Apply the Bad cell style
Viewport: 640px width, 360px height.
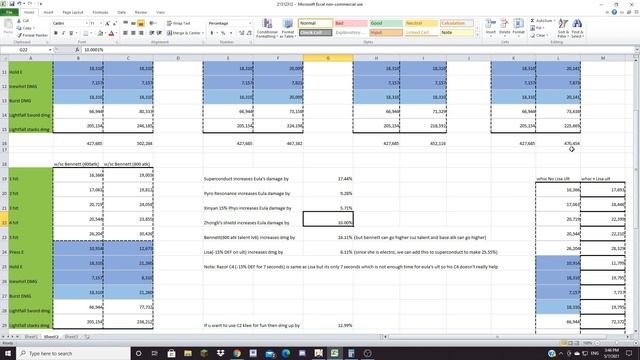351,23
